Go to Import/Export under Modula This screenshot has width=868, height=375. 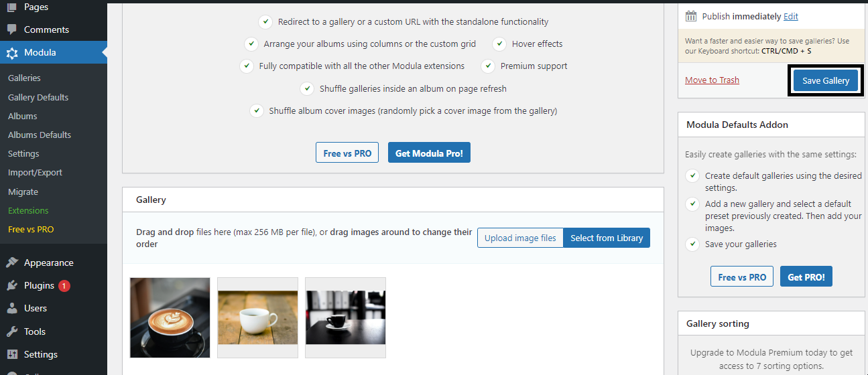[35, 173]
